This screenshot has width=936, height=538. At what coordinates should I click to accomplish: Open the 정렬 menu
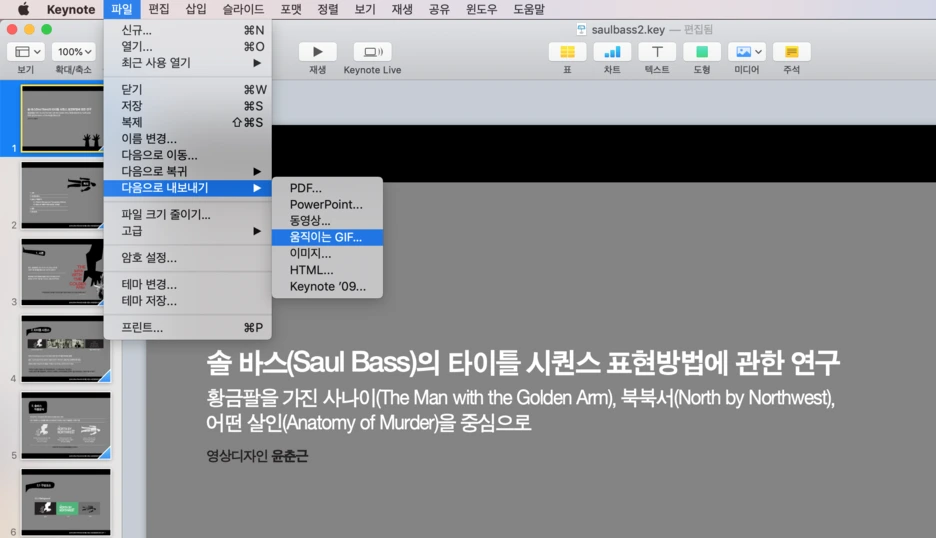[328, 9]
